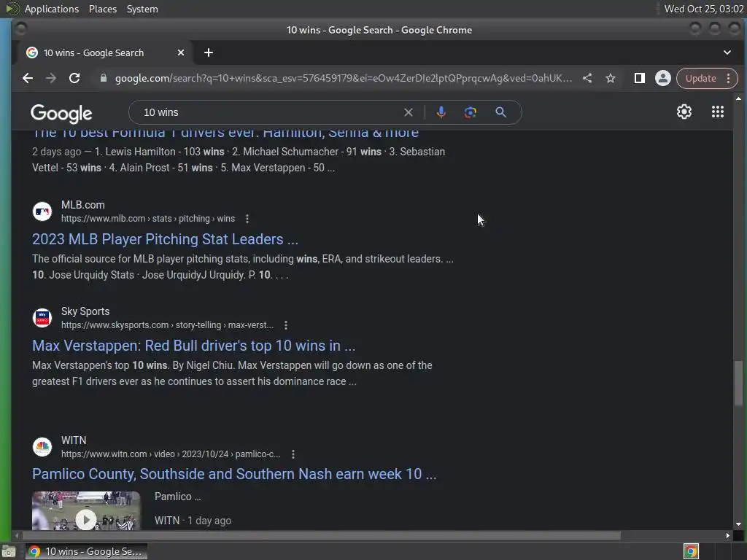747x560 pixels.
Task: Click the Sky Sports site favicon
Action: [42, 318]
